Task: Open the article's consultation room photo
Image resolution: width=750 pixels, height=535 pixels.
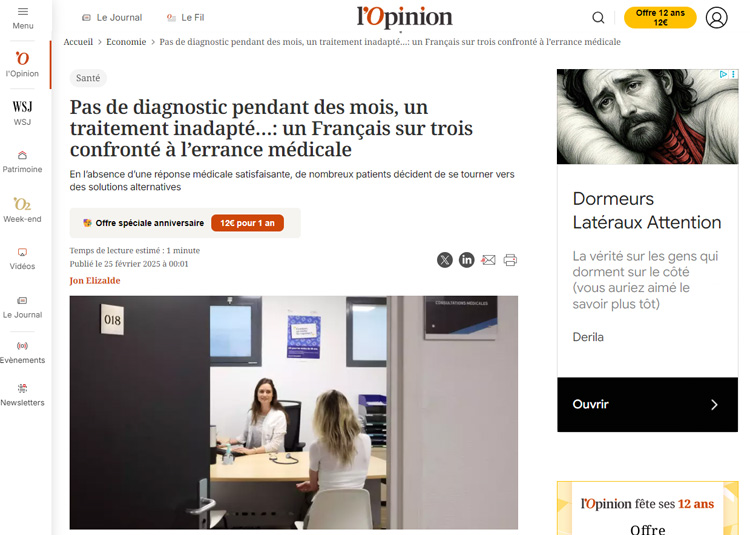Action: point(294,412)
